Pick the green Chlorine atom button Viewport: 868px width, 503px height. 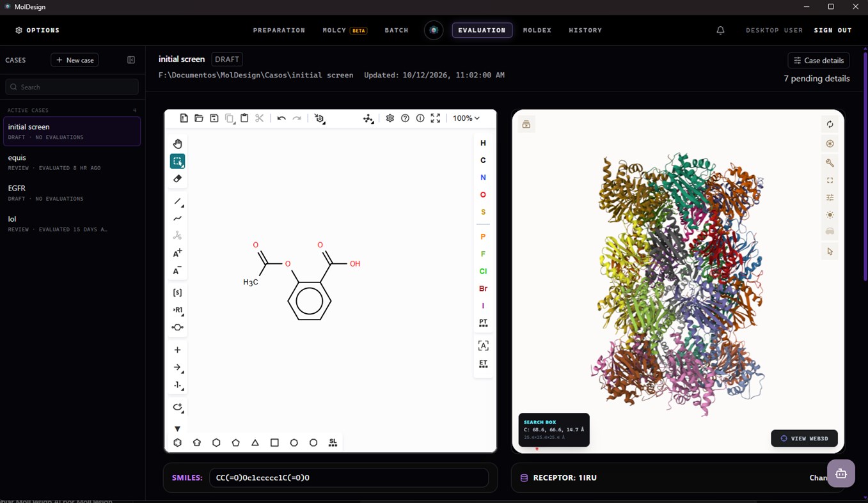pyautogui.click(x=484, y=271)
